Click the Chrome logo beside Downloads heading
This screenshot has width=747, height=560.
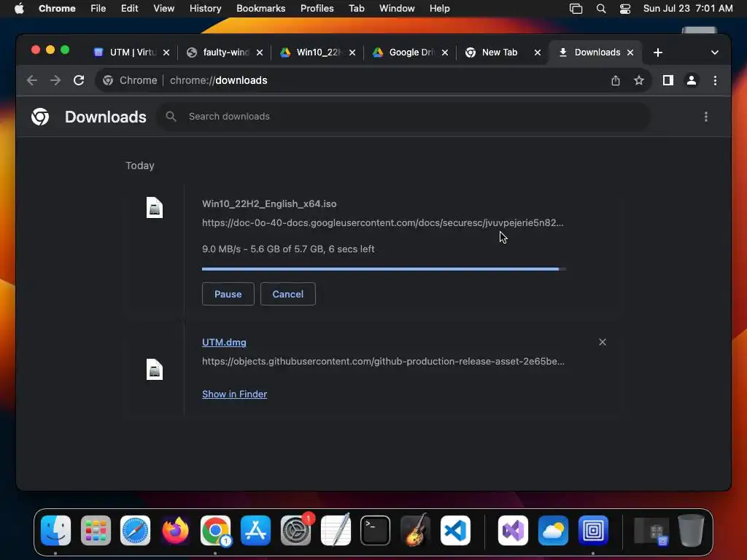tap(40, 117)
